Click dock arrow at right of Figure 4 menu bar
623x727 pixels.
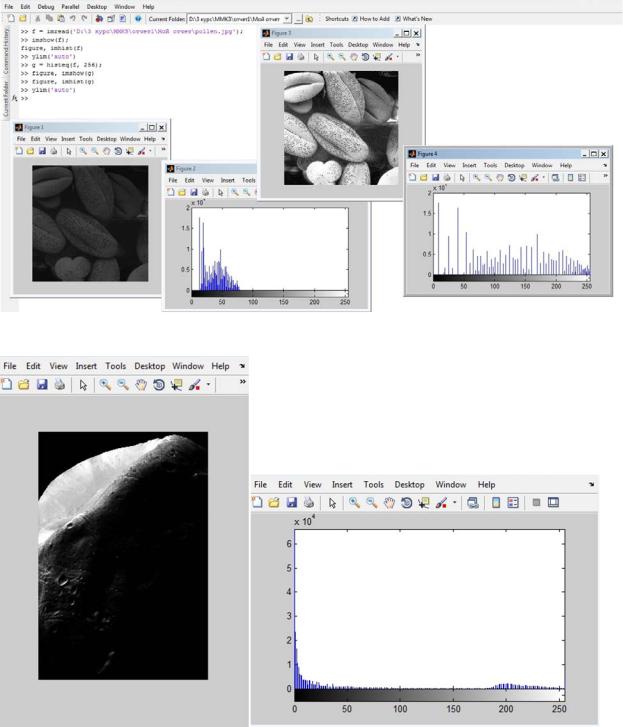tap(605, 165)
